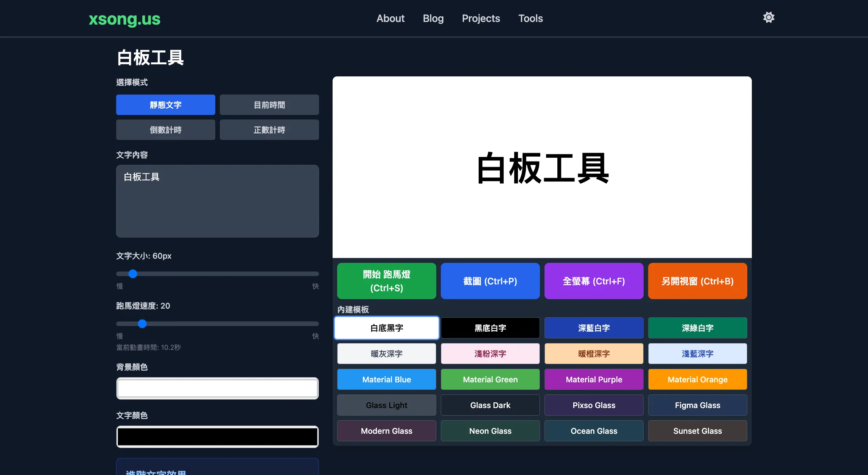The width and height of the screenshot is (868, 475).
Task: Enter fullscreen with 全螢幕 button
Action: (x=594, y=281)
